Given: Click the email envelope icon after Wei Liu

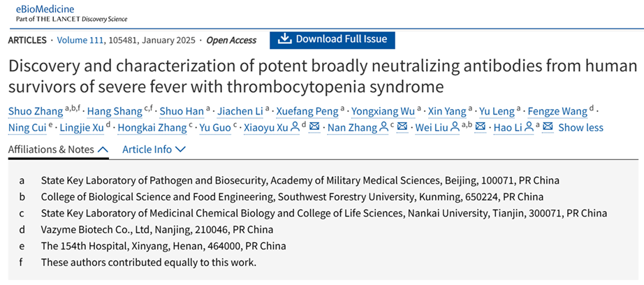Looking at the screenshot, I should point(479,128).
